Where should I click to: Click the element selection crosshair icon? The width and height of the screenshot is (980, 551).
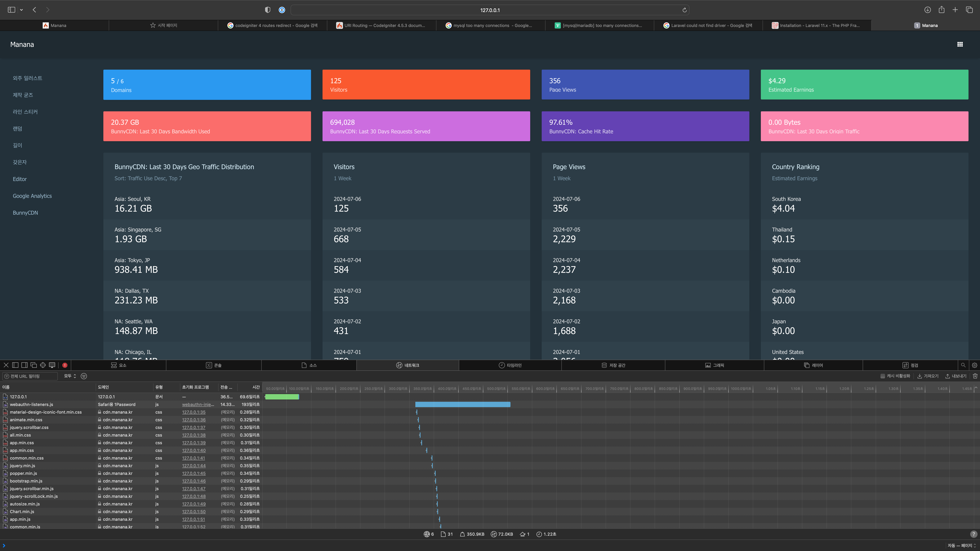(x=43, y=365)
